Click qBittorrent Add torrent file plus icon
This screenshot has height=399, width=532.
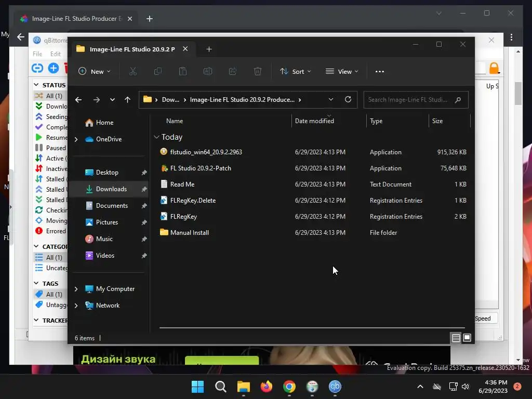click(x=54, y=68)
